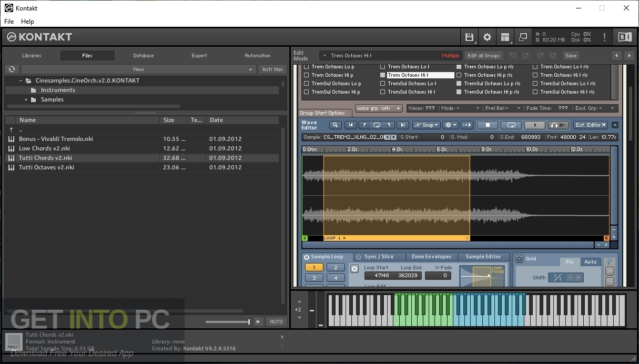This screenshot has width=639, height=364.
Task: Open the browser View dropdown
Action: 138,69
